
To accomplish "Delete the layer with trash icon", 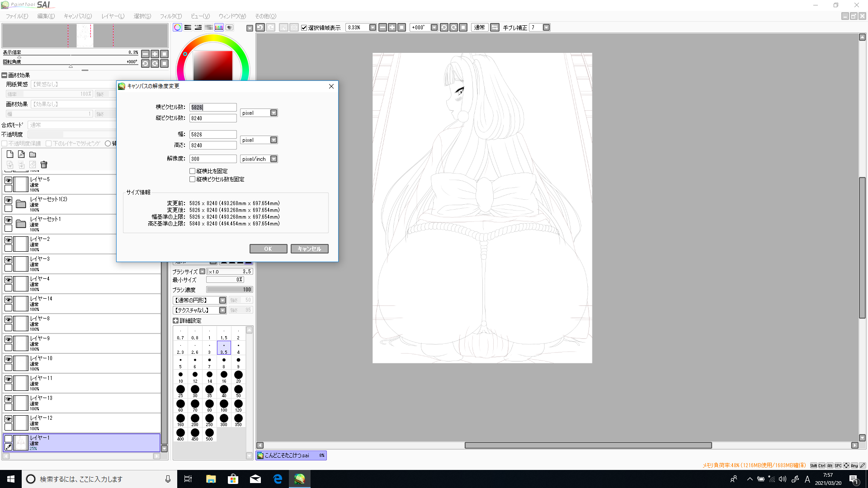I will [44, 164].
